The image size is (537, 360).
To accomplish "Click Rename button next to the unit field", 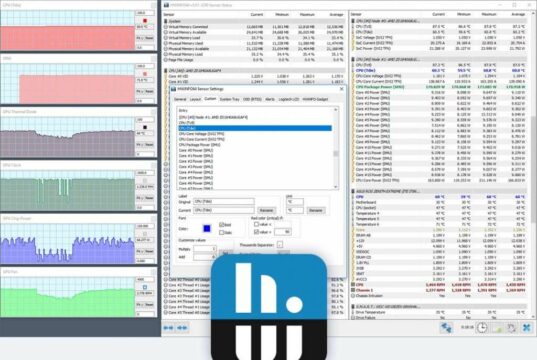I will pos(315,210).
